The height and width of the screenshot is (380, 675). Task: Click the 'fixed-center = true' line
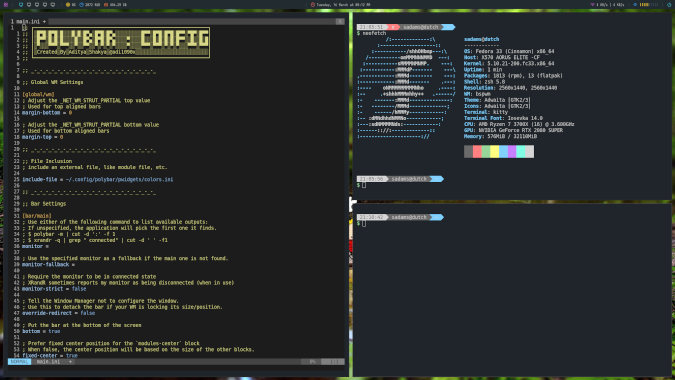[50, 355]
